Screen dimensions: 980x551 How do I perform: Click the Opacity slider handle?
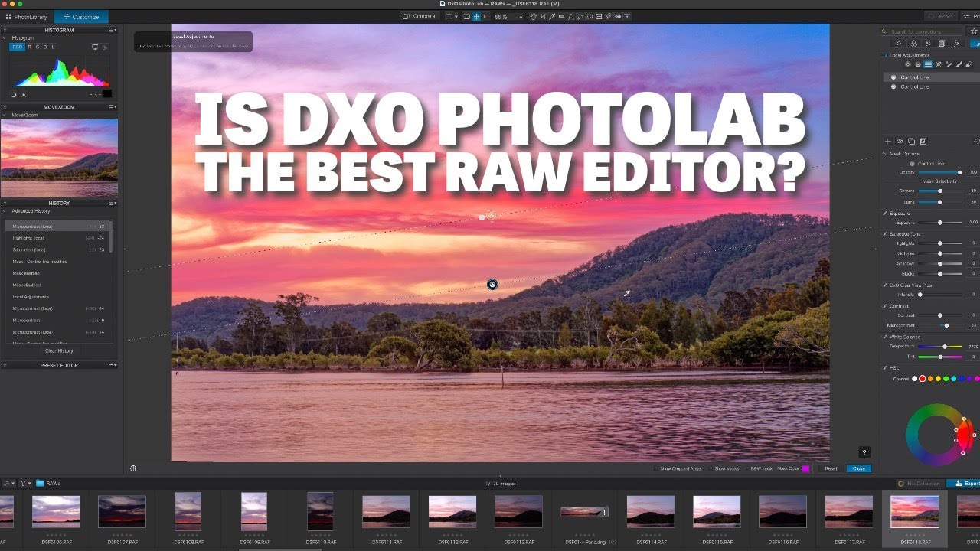point(960,172)
